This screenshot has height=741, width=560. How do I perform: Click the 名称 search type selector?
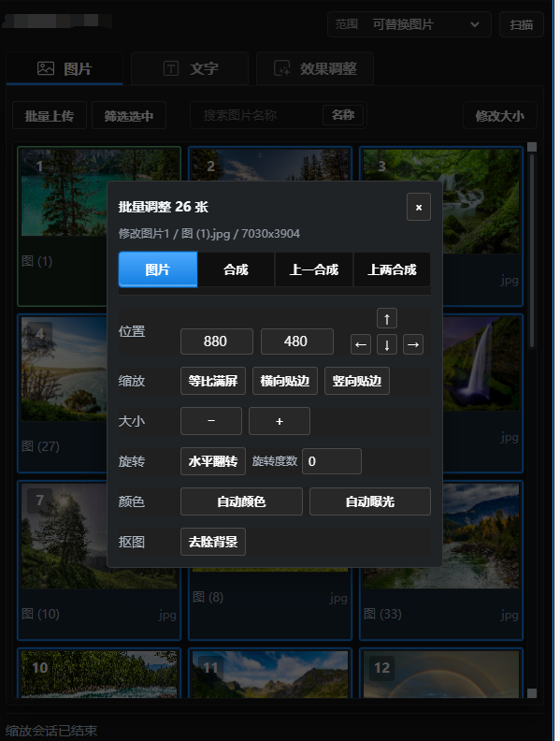tap(343, 115)
